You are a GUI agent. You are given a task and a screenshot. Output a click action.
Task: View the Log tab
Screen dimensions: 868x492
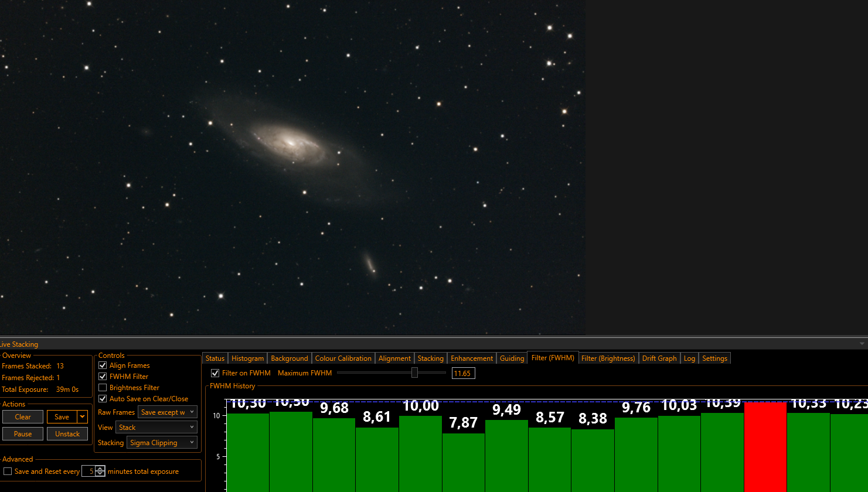pyautogui.click(x=689, y=358)
